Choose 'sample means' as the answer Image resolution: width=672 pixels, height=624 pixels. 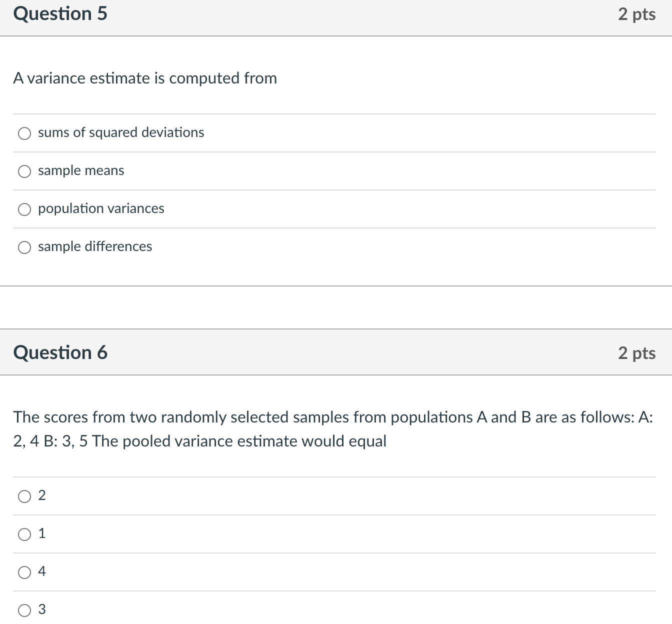[x=24, y=171]
